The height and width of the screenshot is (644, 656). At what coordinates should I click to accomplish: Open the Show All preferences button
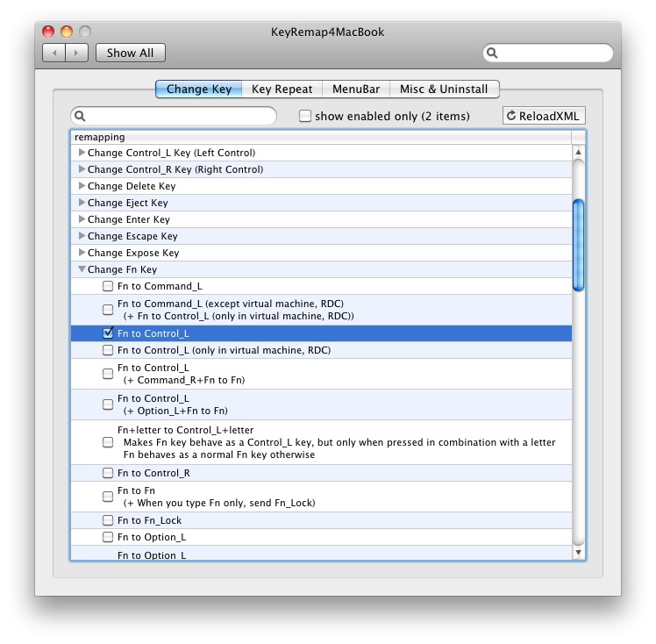pos(130,53)
